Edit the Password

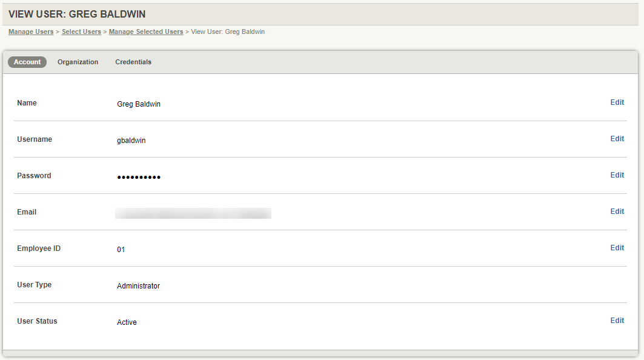[617, 175]
